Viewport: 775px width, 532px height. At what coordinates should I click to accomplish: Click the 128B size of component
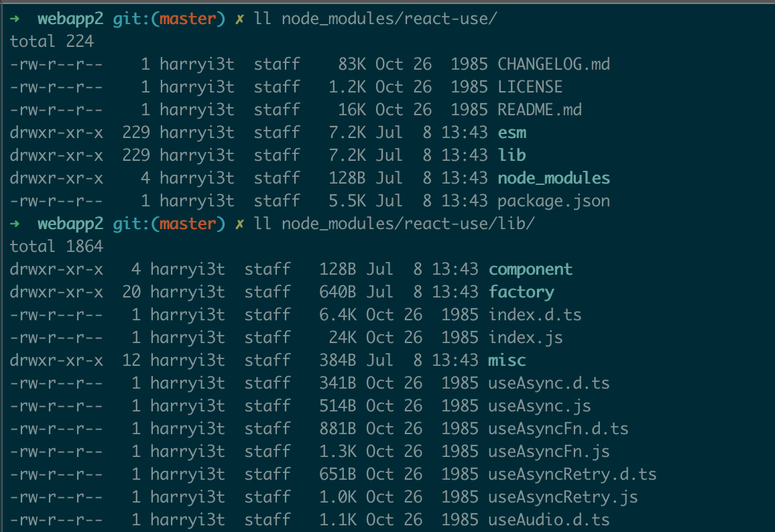(x=338, y=269)
